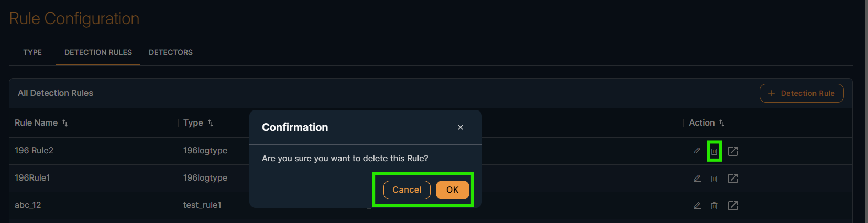Select the DETECTION RULES tab

[x=98, y=52]
